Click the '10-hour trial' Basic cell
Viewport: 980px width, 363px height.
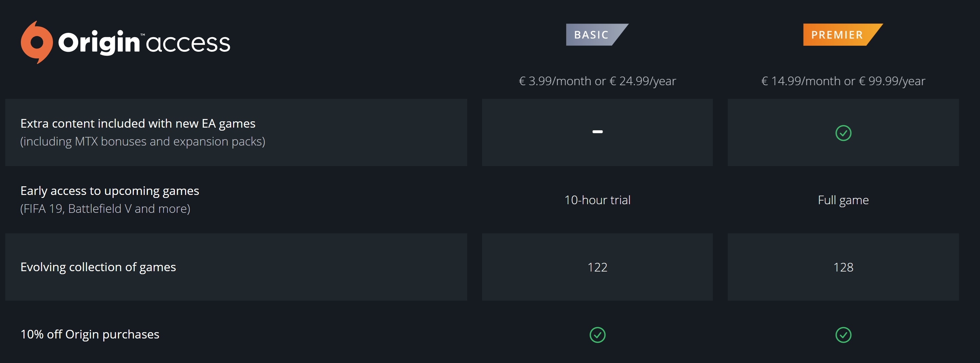[597, 200]
